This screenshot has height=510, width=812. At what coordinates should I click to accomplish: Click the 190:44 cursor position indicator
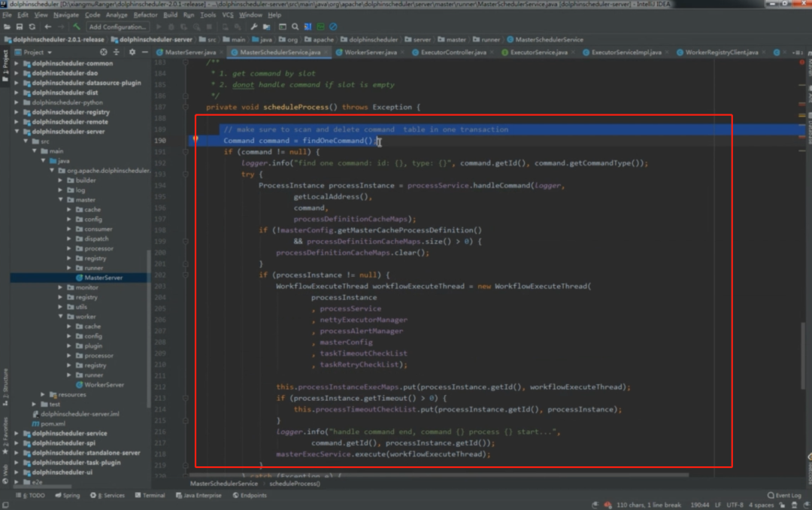click(700, 505)
